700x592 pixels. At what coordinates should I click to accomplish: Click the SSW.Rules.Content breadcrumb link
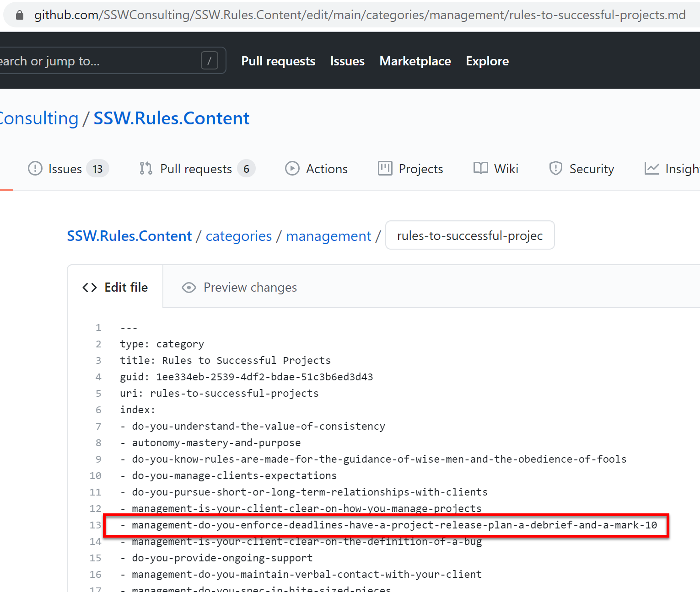(129, 236)
